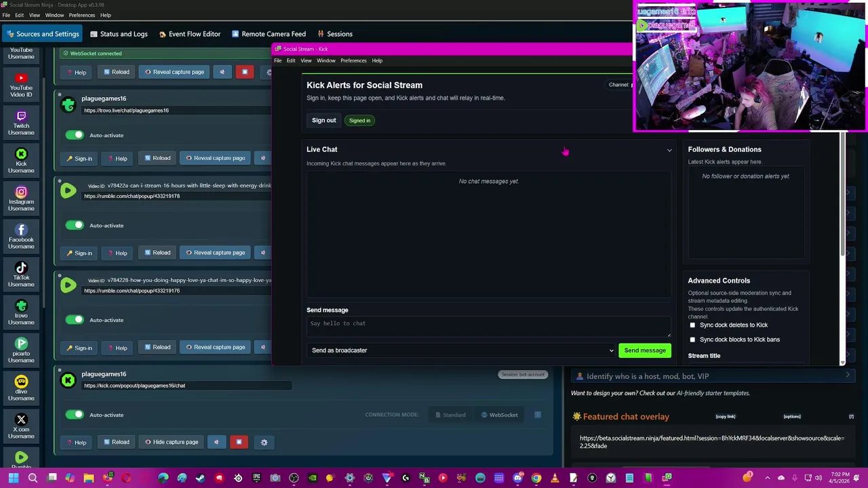
Task: Select Instagram Username source in sidebar
Action: point(21,199)
